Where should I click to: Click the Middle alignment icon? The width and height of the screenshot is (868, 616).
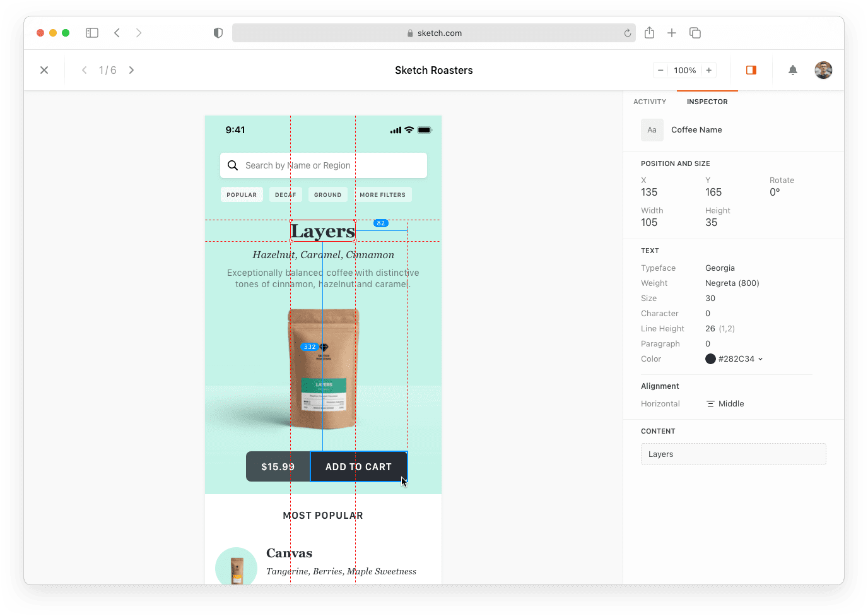point(710,404)
